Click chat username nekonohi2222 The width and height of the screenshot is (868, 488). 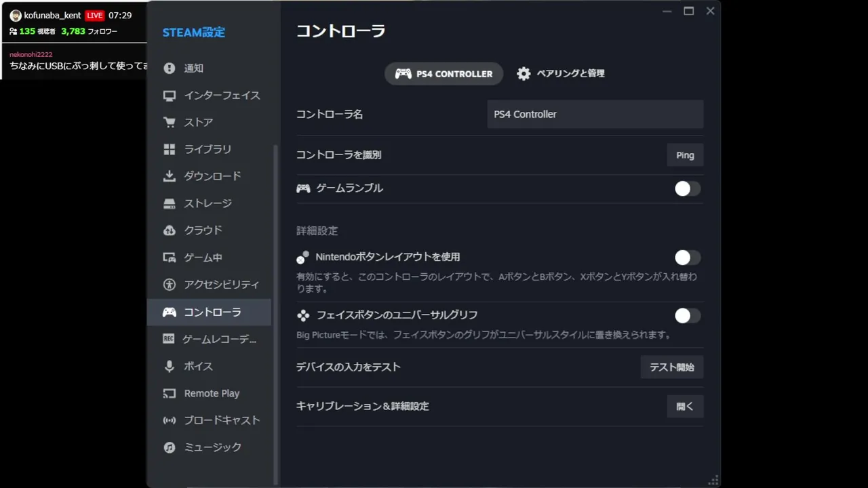click(31, 54)
